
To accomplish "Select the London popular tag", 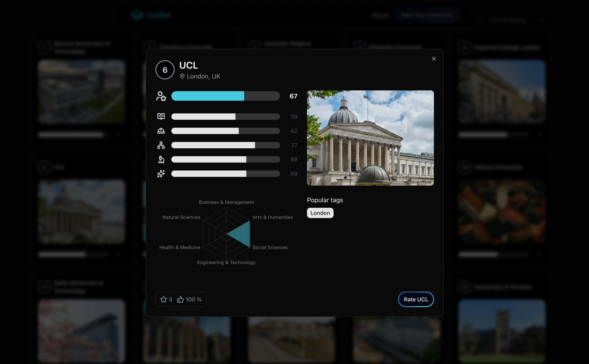I will (320, 213).
